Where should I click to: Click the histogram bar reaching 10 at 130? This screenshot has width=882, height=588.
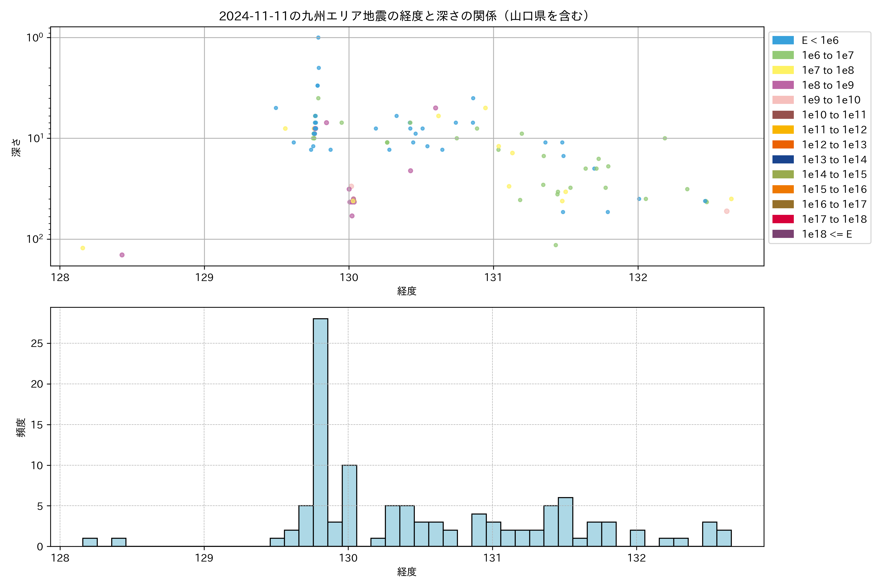pos(349,505)
